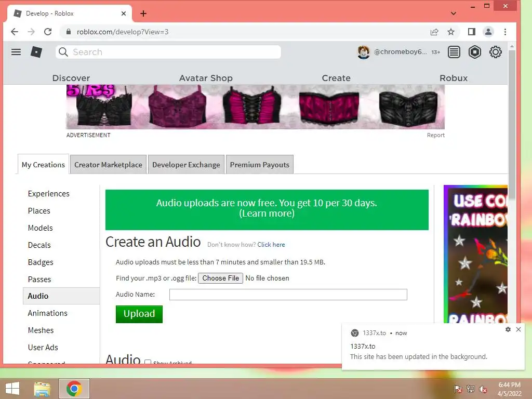532x399 pixels.
Task: Open Decals in sidebar
Action: point(39,245)
